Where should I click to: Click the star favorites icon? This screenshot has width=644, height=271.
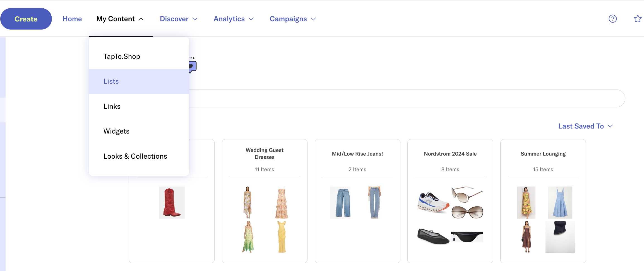coord(638,19)
